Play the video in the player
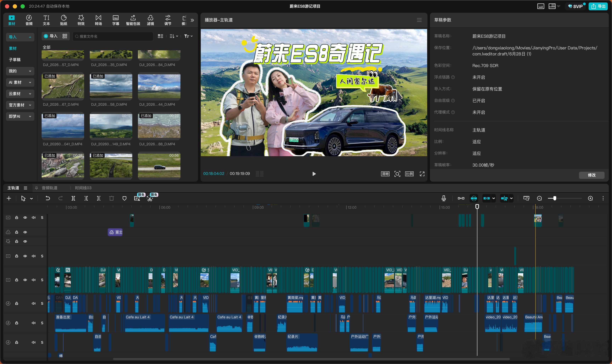 (x=314, y=174)
